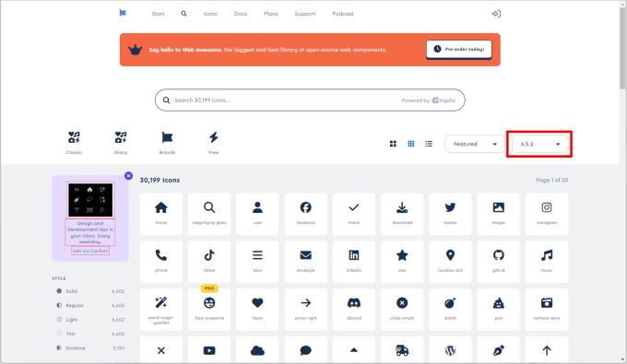Open the 6.5.2 version dropdown
Image resolution: width=627 pixels, height=364 pixels.
tap(539, 144)
